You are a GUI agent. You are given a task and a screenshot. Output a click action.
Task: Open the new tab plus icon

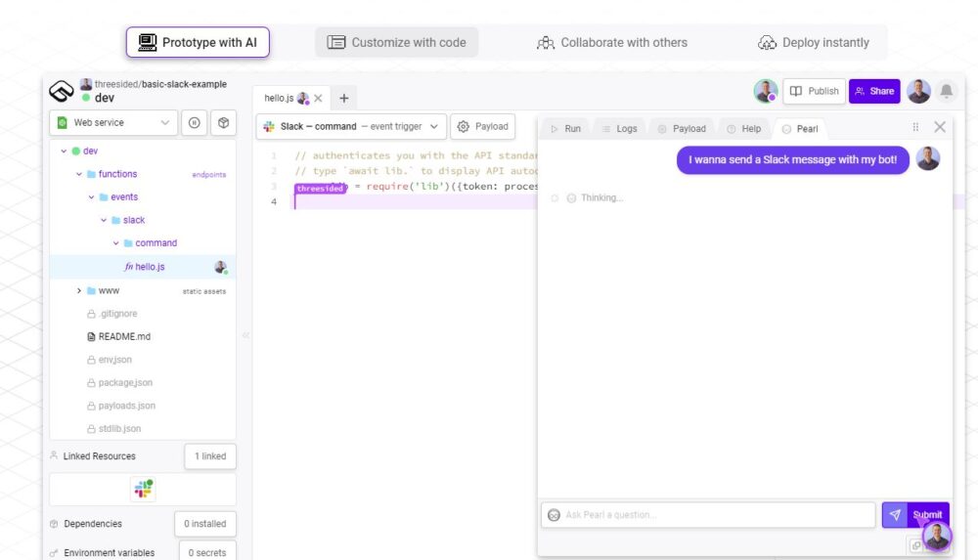pyautogui.click(x=343, y=98)
